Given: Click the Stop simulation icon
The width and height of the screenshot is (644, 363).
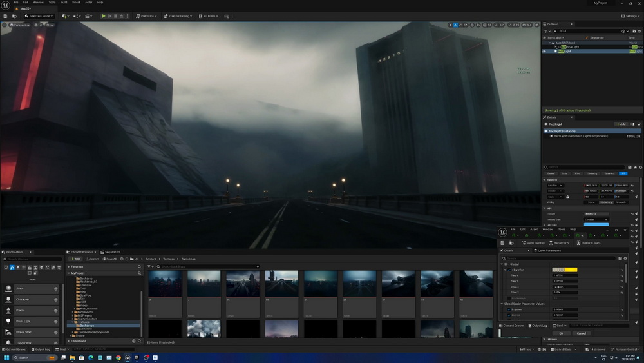Looking at the screenshot, I should pyautogui.click(x=115, y=16).
